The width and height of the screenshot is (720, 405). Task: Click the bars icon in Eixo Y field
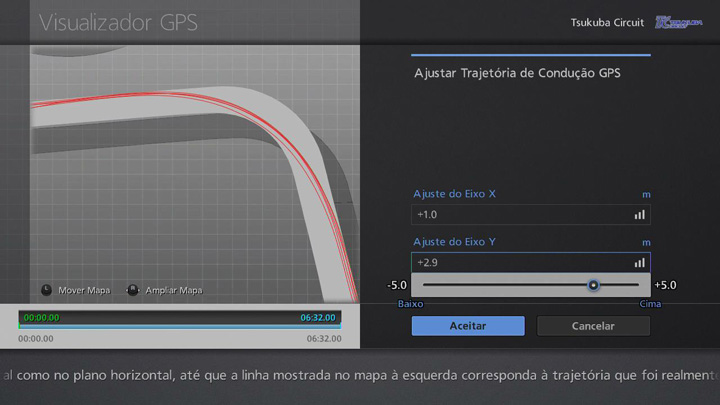[x=639, y=262]
